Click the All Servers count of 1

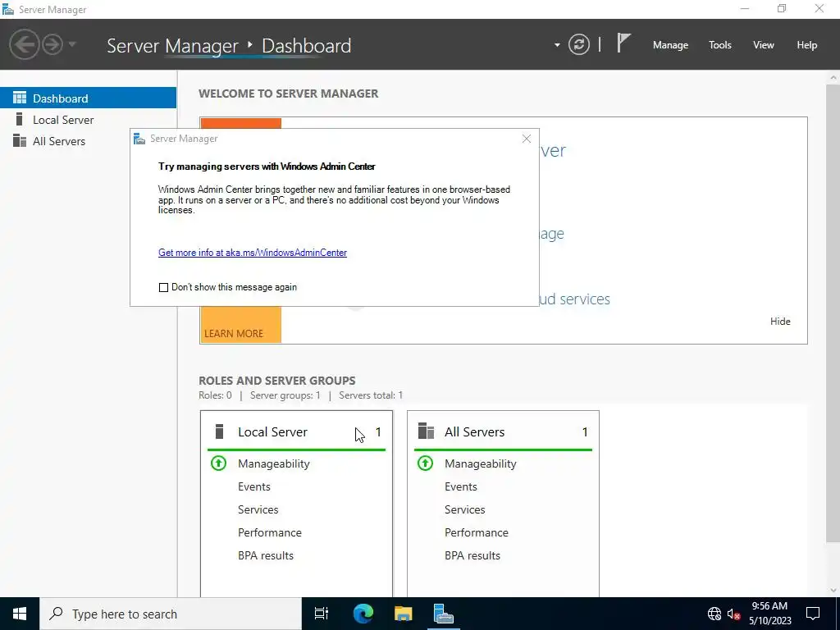coord(584,431)
